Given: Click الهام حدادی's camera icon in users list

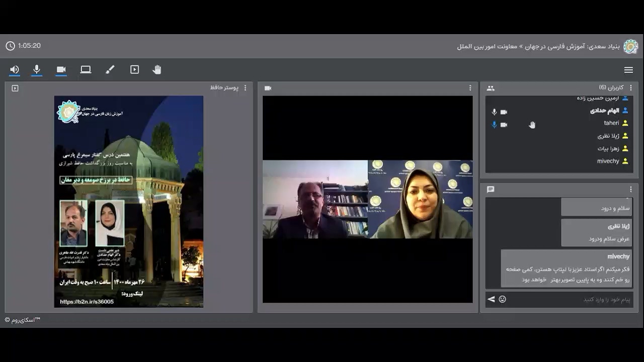Looking at the screenshot, I should [504, 112].
